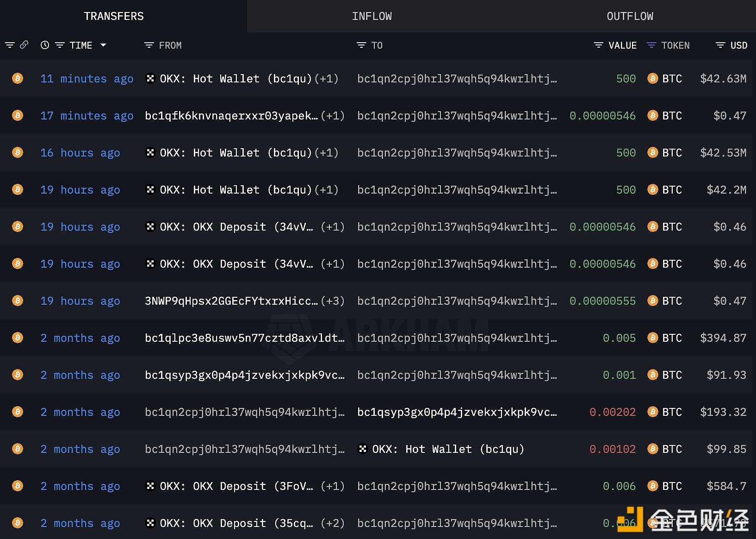
Task: Open the FROM column filter icon
Action: pos(149,45)
